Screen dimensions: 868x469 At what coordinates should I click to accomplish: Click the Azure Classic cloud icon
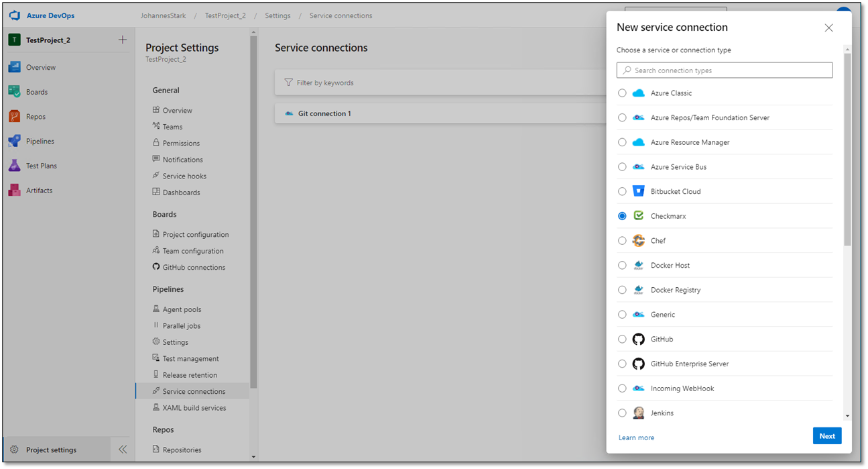[x=638, y=93]
